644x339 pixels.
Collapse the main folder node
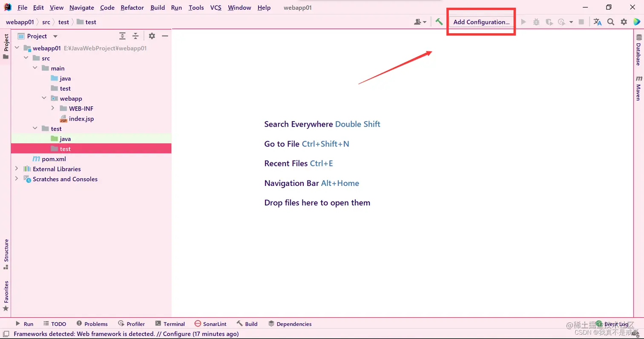pos(35,68)
